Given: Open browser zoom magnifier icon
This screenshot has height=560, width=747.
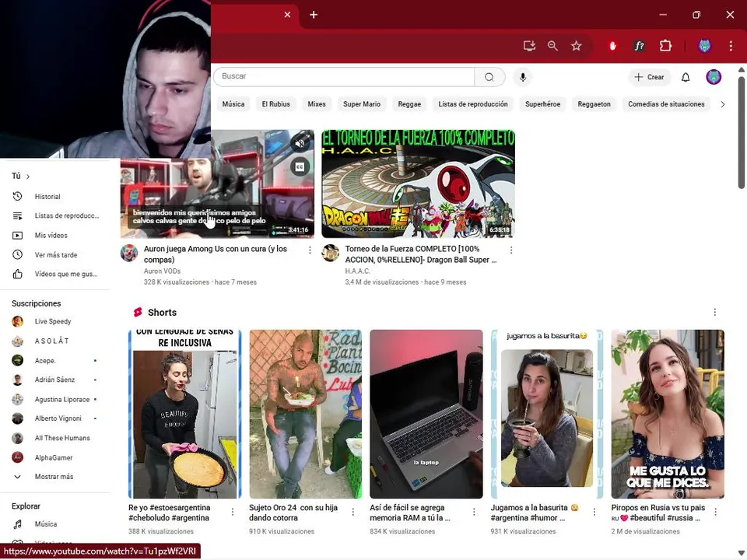Looking at the screenshot, I should tap(552, 46).
